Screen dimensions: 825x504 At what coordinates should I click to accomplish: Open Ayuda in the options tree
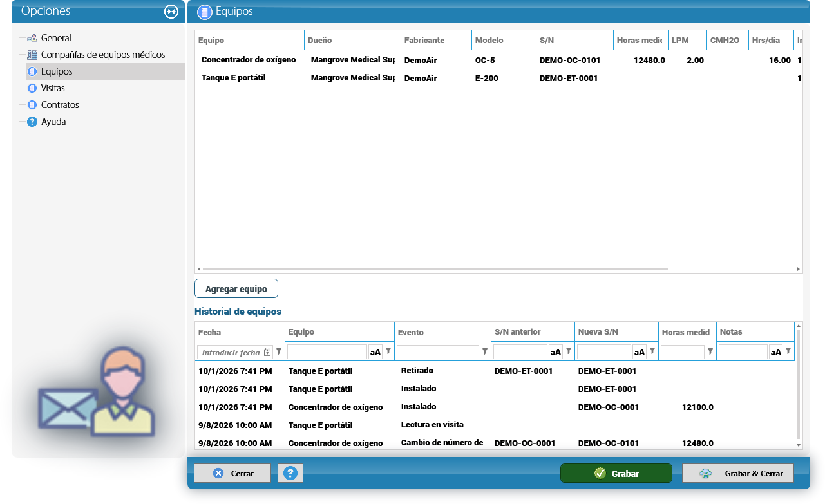[x=53, y=122]
